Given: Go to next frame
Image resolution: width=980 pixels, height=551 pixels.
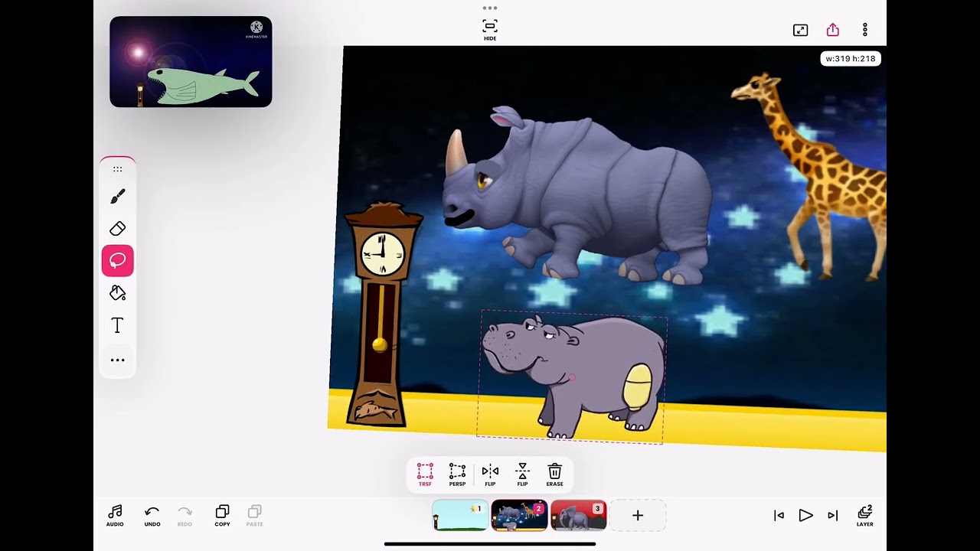Looking at the screenshot, I should click(833, 516).
